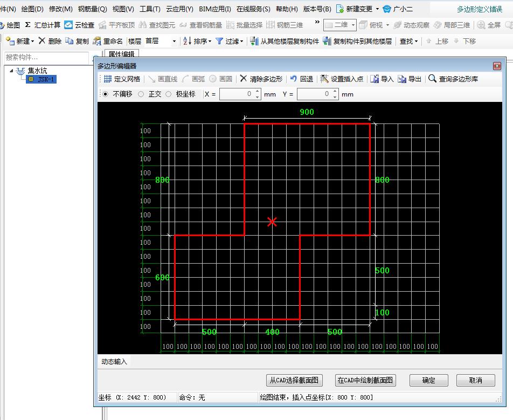Open the 工具(T) menu
The width and height of the screenshot is (513, 420).
(x=150, y=9)
